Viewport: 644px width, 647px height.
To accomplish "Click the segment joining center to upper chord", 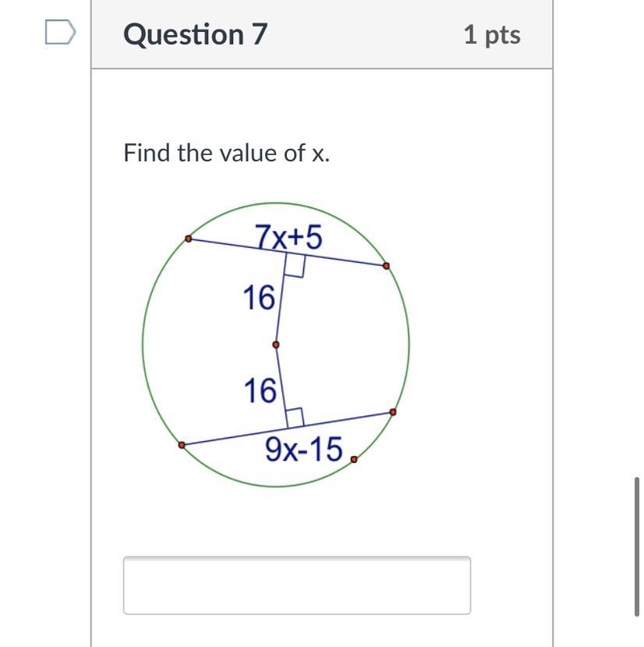I will click(279, 308).
